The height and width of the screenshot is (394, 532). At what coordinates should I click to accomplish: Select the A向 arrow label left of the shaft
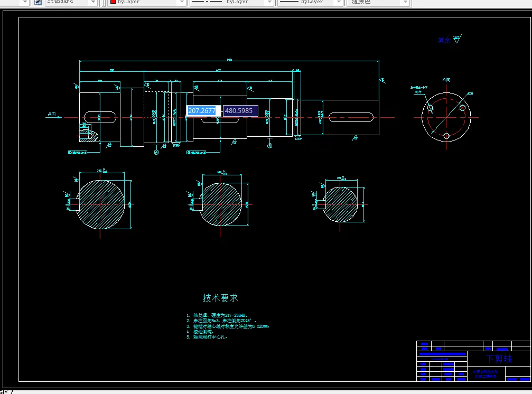click(x=52, y=114)
